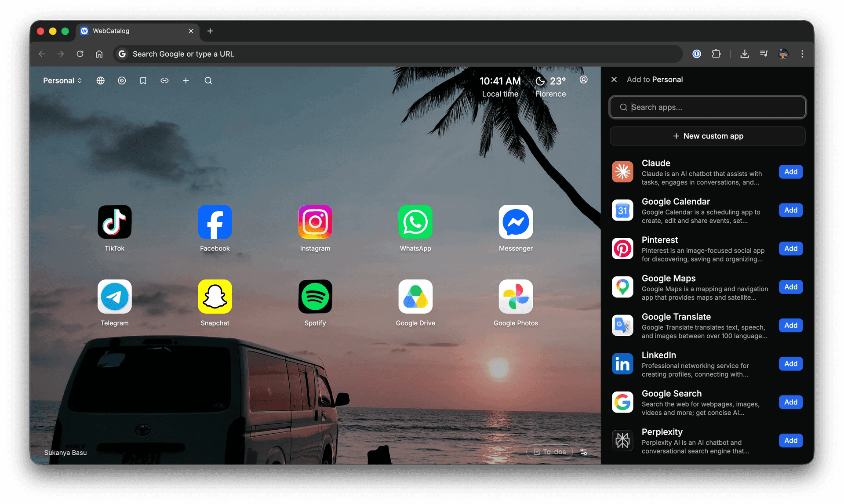Screen dimensions: 844x504
Task: Click browser extensions puzzle icon
Action: tap(716, 54)
